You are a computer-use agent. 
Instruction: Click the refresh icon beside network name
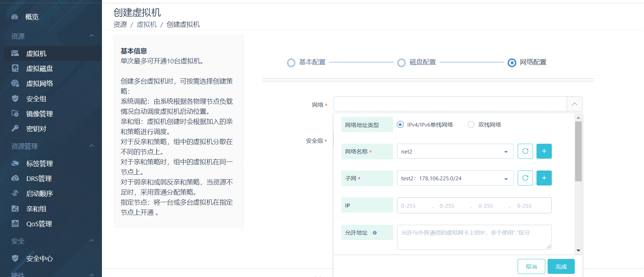(525, 151)
